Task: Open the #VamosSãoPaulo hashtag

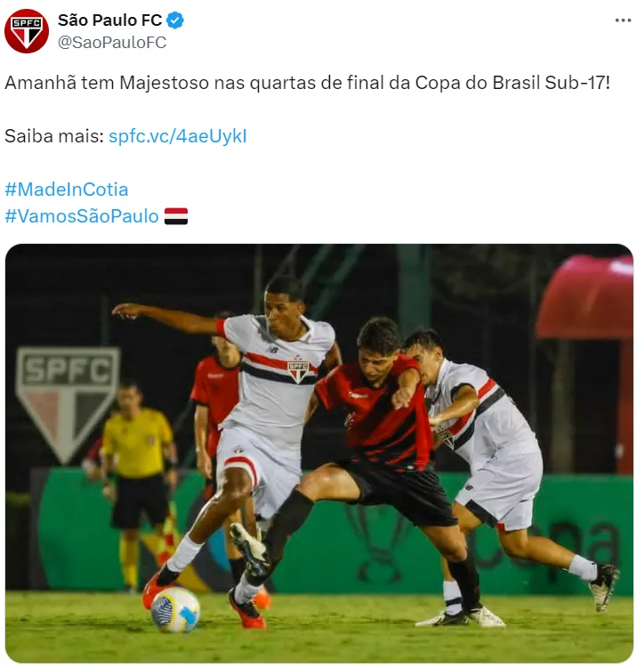Action: 81,216
